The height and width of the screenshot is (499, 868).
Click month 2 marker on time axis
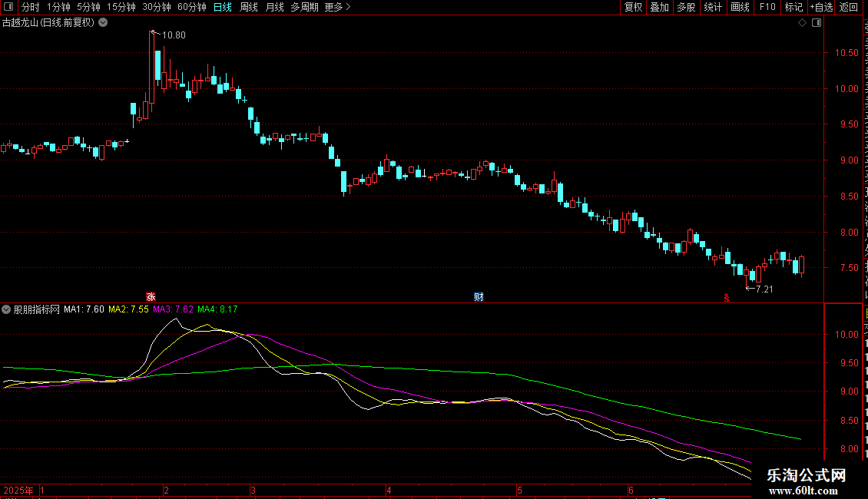point(166,490)
